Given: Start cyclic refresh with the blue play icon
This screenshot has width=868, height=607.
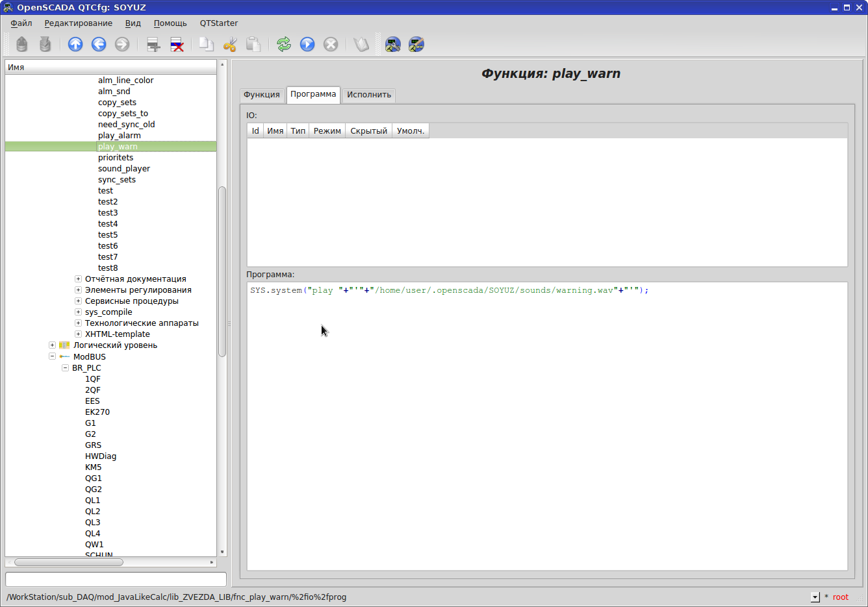Looking at the screenshot, I should pos(307,44).
